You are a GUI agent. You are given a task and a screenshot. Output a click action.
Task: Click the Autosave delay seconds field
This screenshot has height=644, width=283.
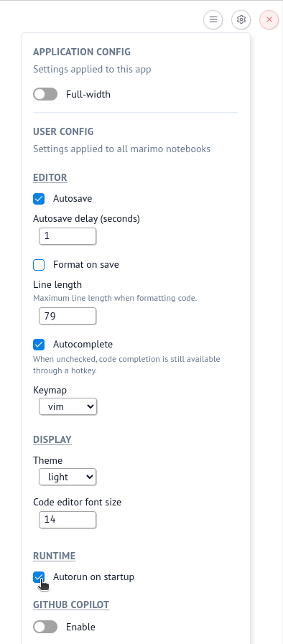68,236
